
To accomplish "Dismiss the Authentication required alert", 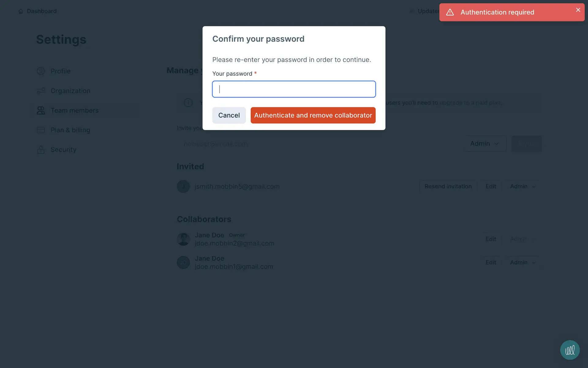I will [578, 10].
